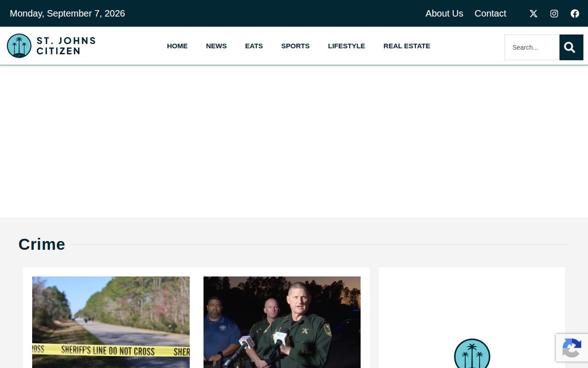This screenshot has width=588, height=368.
Task: Open the X (Twitter) social link
Action: pyautogui.click(x=533, y=13)
